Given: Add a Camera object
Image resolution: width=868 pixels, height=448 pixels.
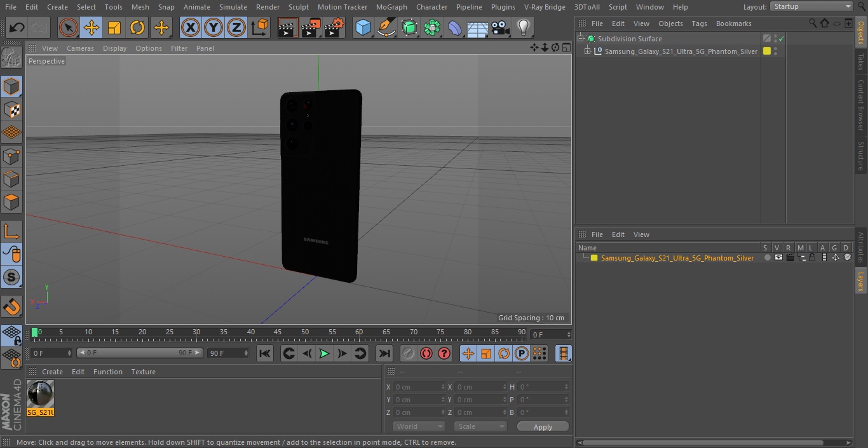Looking at the screenshot, I should 500,27.
